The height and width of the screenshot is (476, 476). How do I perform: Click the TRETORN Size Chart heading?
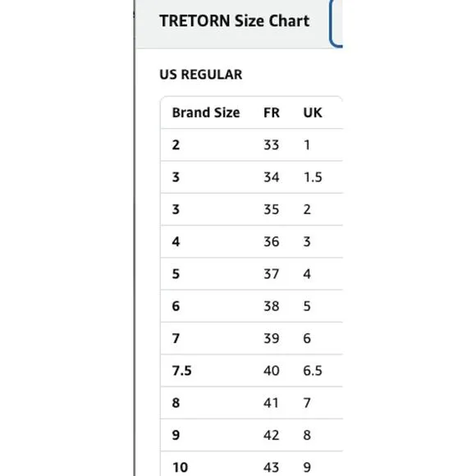coord(235,21)
